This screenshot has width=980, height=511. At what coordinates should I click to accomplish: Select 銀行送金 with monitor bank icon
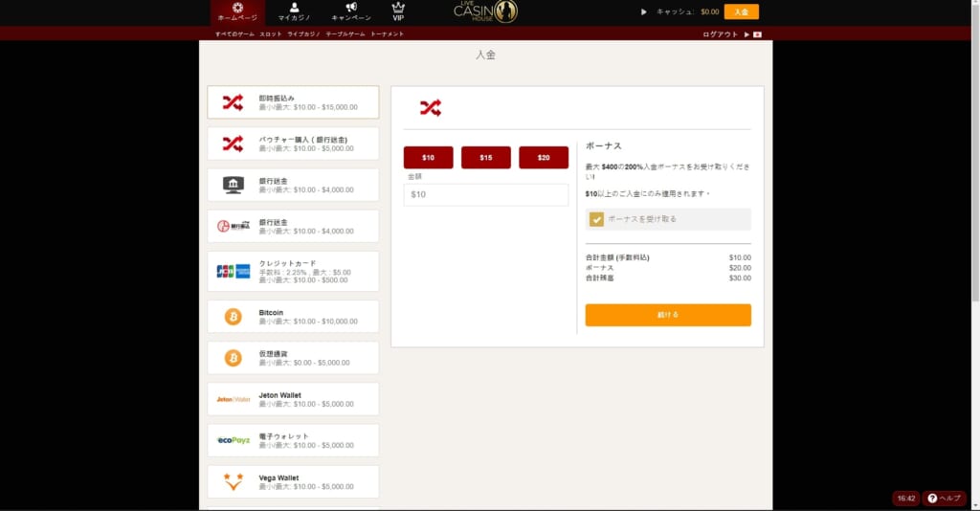click(x=234, y=185)
